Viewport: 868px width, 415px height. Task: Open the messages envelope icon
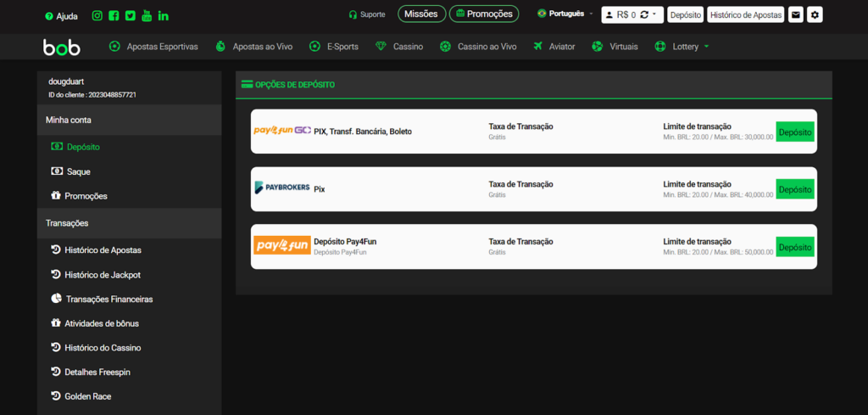pyautogui.click(x=796, y=14)
